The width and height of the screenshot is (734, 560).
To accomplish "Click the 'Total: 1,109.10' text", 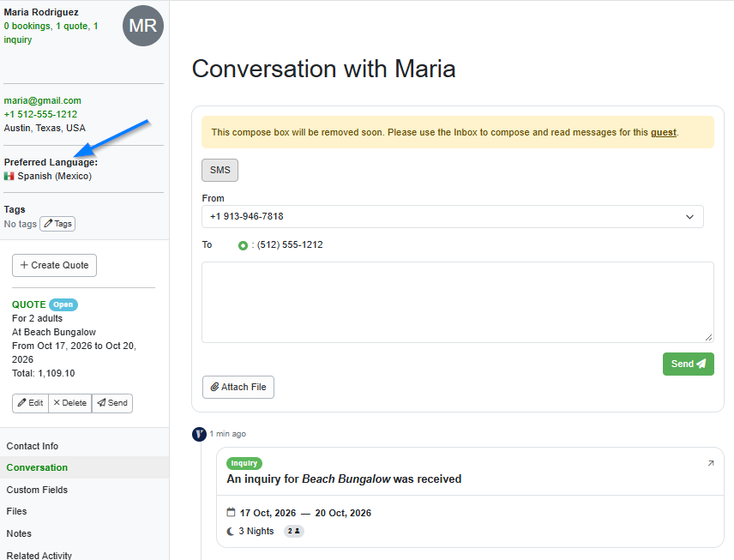I will pos(44,374).
